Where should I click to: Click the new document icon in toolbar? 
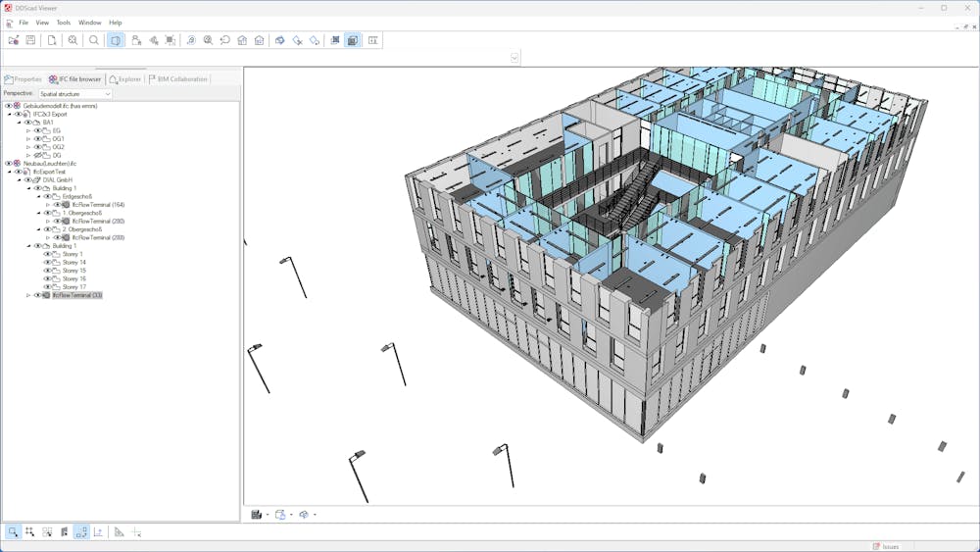click(x=52, y=40)
